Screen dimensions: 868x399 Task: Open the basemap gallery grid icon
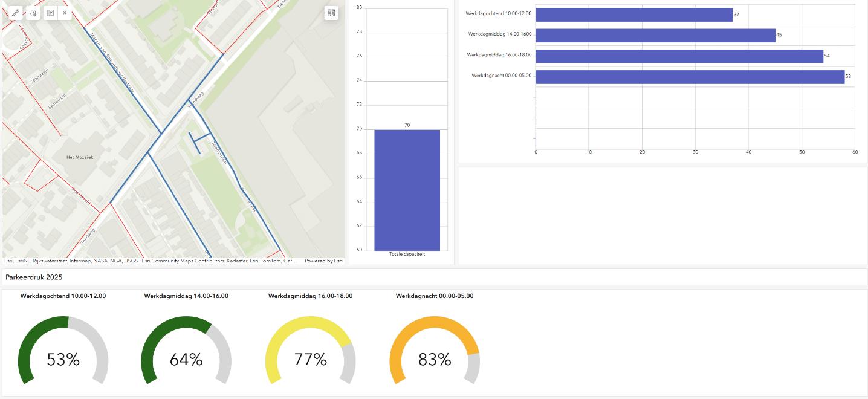[x=331, y=13]
